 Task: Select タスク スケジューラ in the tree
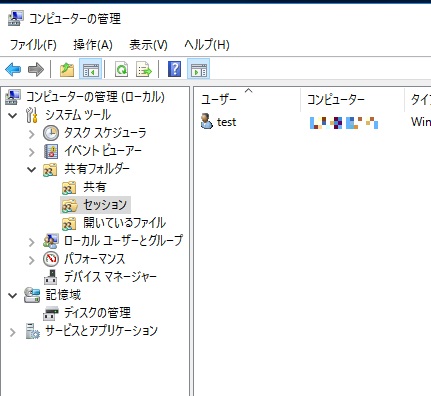[105, 133]
